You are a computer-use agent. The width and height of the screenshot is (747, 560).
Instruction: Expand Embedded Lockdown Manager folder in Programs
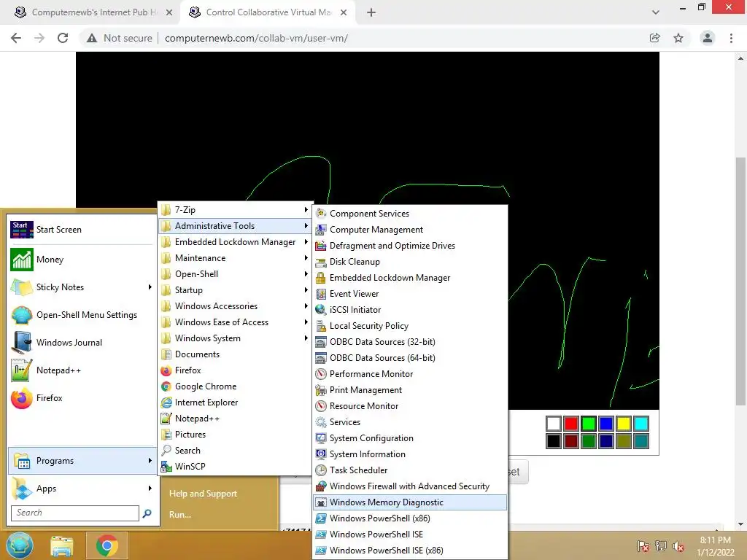[x=235, y=242]
